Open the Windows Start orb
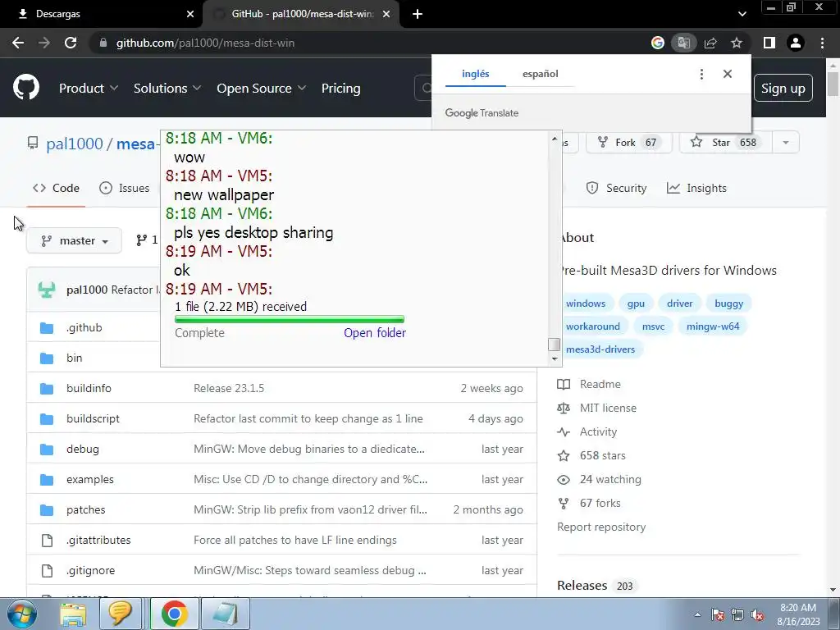Viewport: 840px width, 630px height. pyautogui.click(x=21, y=614)
